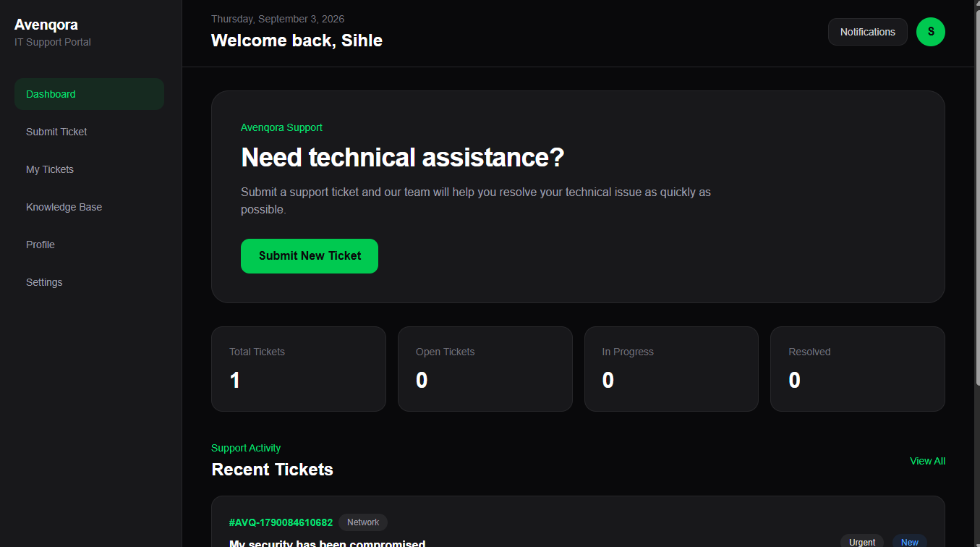
Task: Click the "Support Activity" label
Action: 246,448
